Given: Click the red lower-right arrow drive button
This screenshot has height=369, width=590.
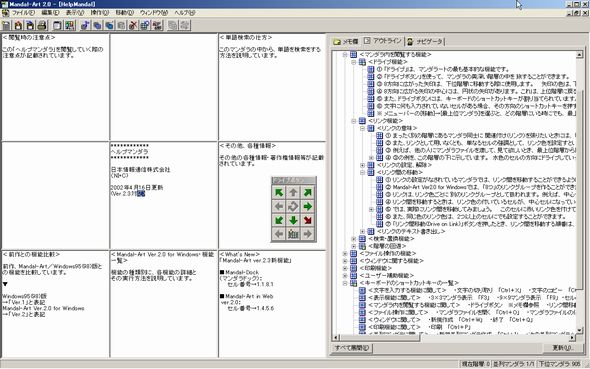Looking at the screenshot, I should [307, 220].
